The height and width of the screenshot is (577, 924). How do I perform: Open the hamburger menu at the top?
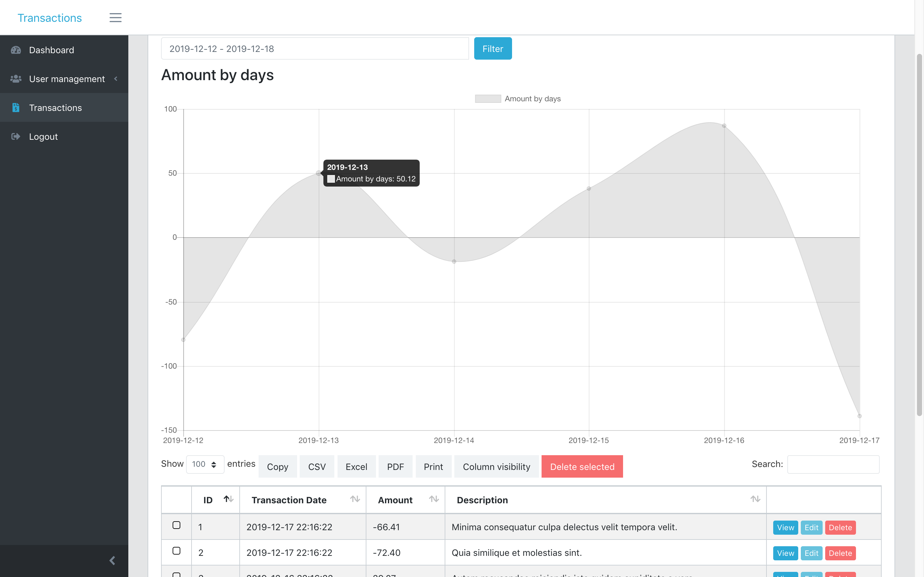pos(115,18)
